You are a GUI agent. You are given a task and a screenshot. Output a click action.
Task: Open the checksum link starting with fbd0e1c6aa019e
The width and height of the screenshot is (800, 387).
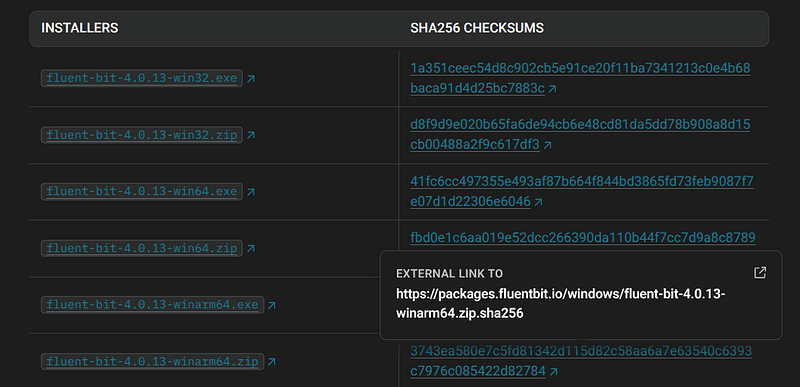coord(583,238)
